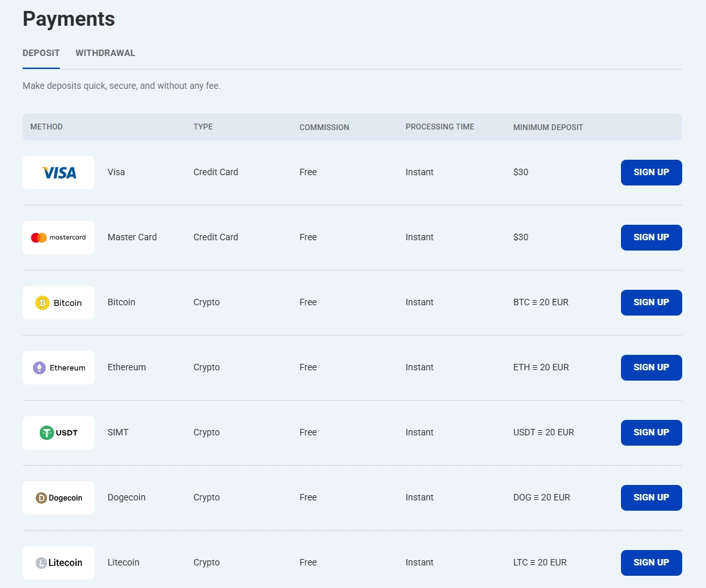This screenshot has width=706, height=588.
Task: Click the Payments page heading
Action: 68,19
